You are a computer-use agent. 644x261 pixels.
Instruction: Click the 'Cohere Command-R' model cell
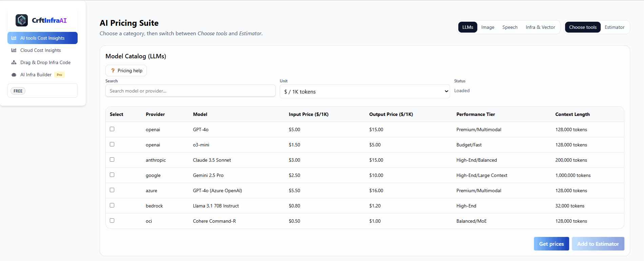tap(214, 221)
